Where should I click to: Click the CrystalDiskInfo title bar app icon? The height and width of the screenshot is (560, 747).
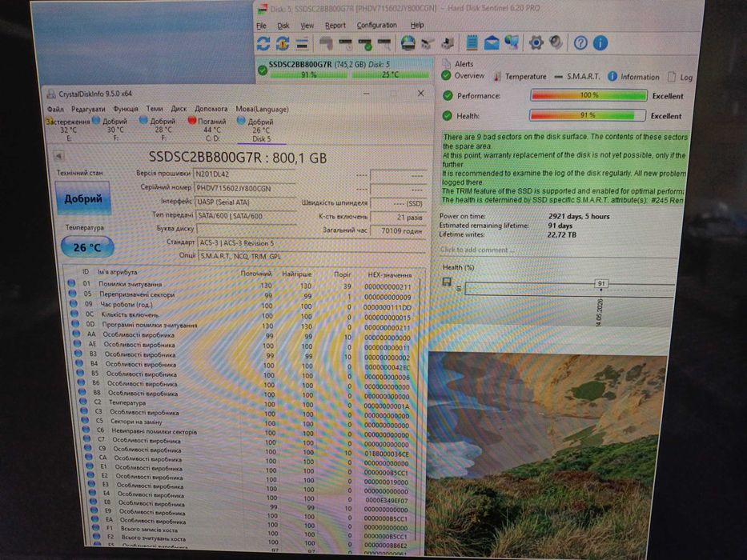pos(50,94)
